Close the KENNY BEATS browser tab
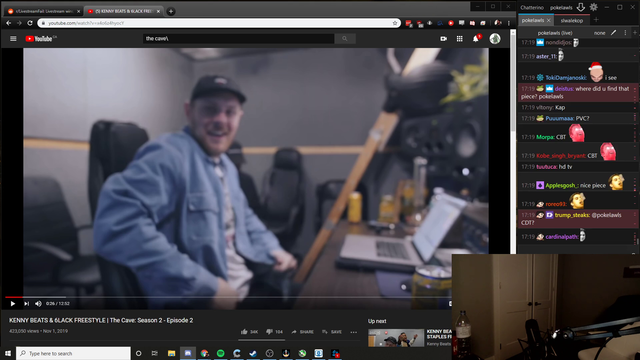 158,11
